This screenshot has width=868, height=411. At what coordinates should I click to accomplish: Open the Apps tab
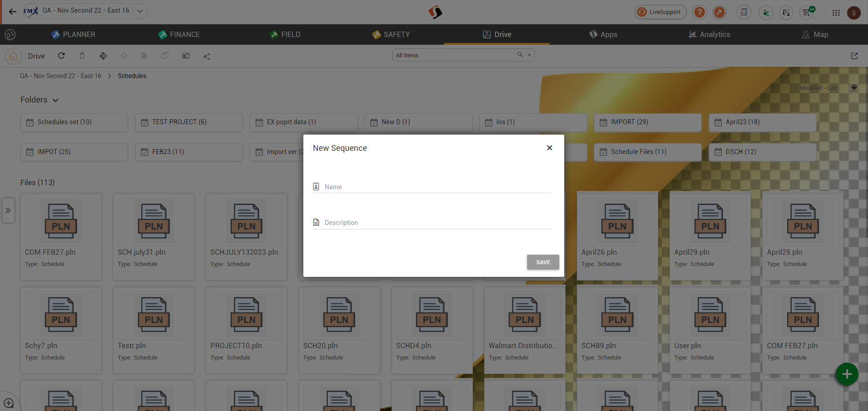[x=603, y=34]
